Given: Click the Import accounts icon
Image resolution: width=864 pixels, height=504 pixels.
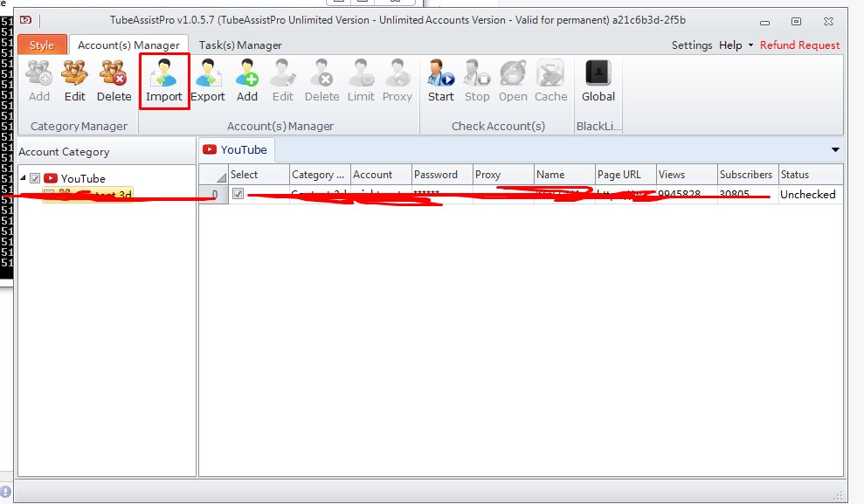Looking at the screenshot, I should (x=164, y=80).
